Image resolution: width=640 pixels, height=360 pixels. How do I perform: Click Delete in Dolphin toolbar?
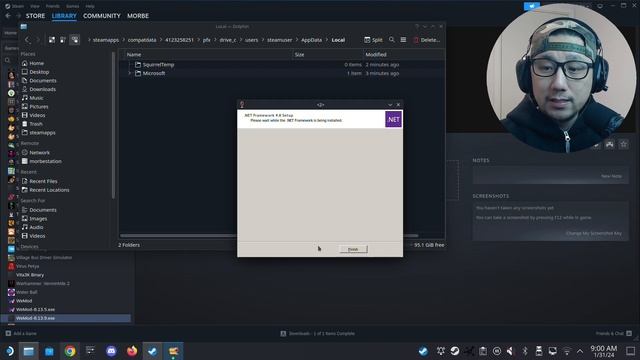click(x=426, y=40)
